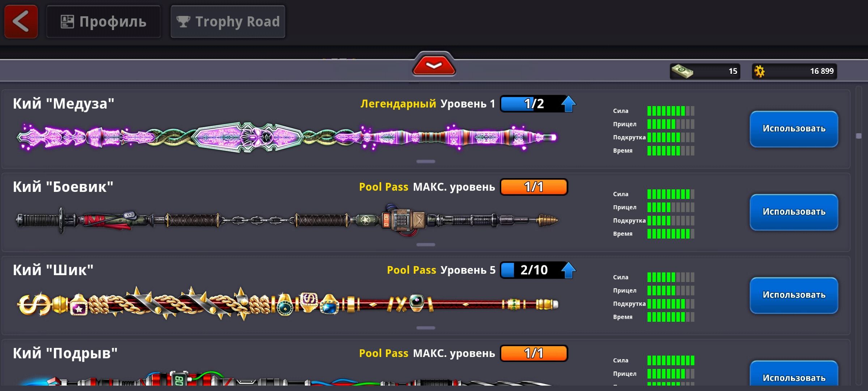The height and width of the screenshot is (391, 868).
Task: Use the Кий Боевик cue
Action: (794, 212)
